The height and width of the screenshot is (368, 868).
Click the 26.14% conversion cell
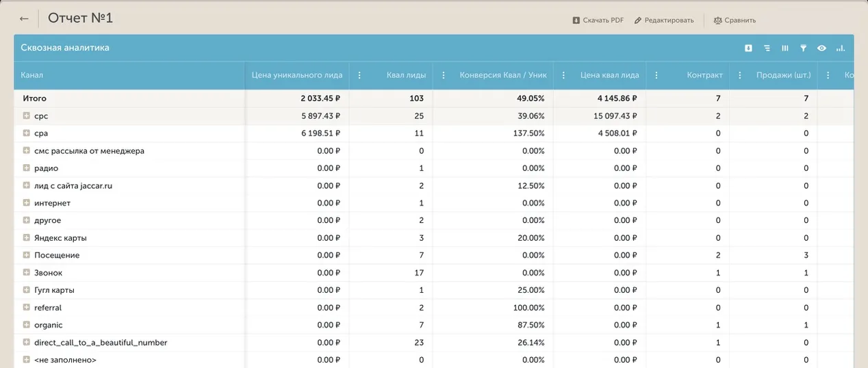(x=531, y=343)
